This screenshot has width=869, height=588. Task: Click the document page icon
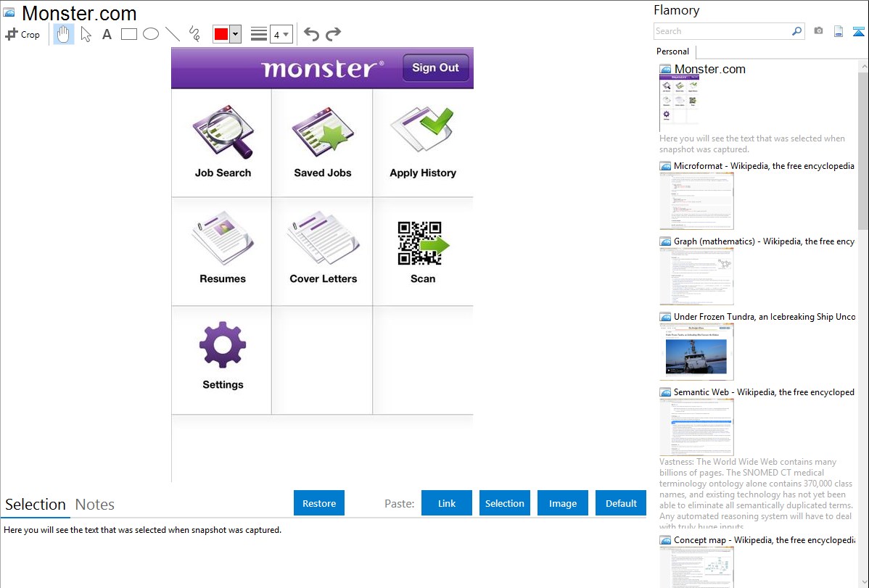pyautogui.click(x=839, y=31)
